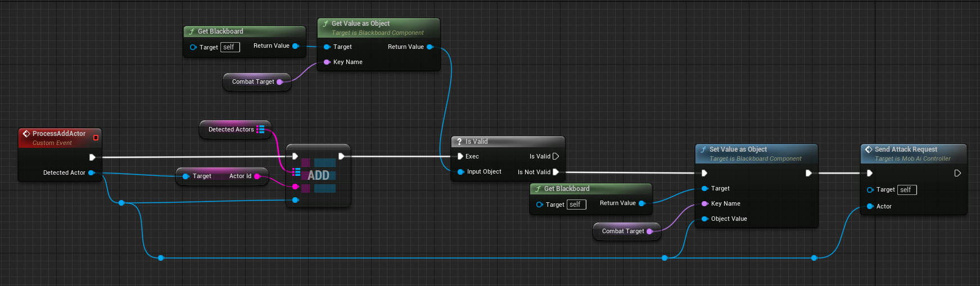The image size is (980, 286).
Task: Click Set Value as Object exec output pin
Action: pyautogui.click(x=809, y=173)
